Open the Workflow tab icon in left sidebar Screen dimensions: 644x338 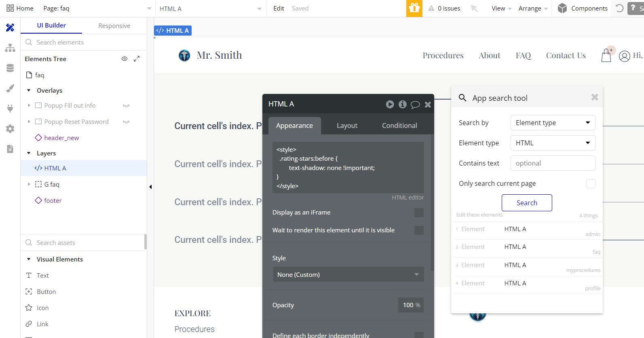click(x=10, y=48)
